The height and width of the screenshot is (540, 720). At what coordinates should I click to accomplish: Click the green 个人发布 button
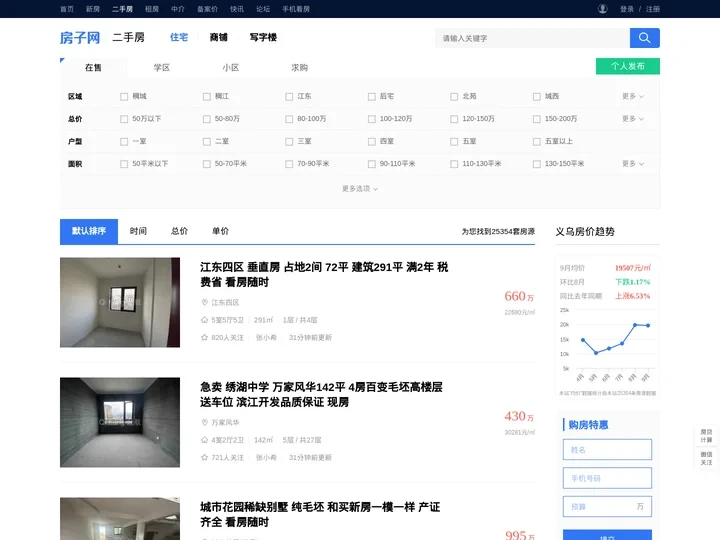pos(628,66)
